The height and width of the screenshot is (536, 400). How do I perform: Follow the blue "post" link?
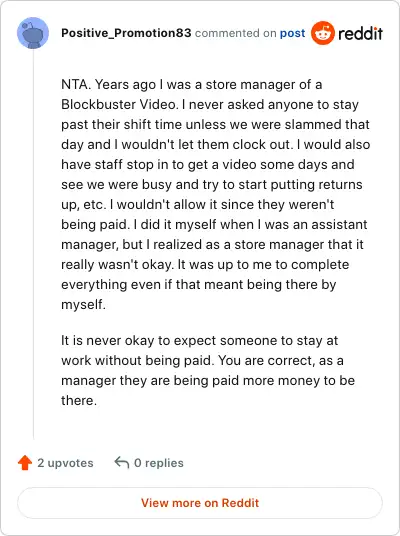pos(292,33)
